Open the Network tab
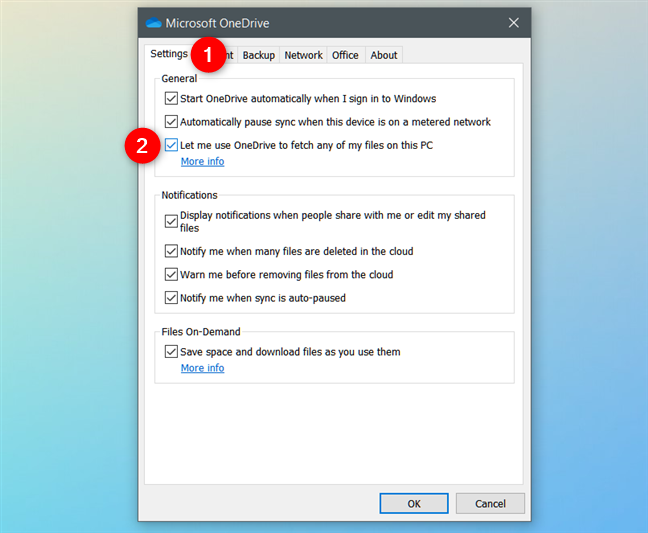 click(x=303, y=55)
